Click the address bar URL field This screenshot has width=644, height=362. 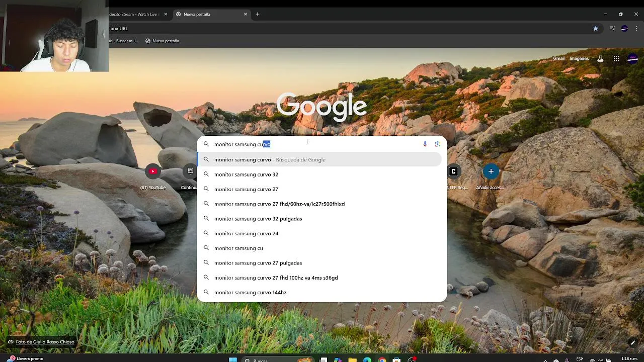347,29
